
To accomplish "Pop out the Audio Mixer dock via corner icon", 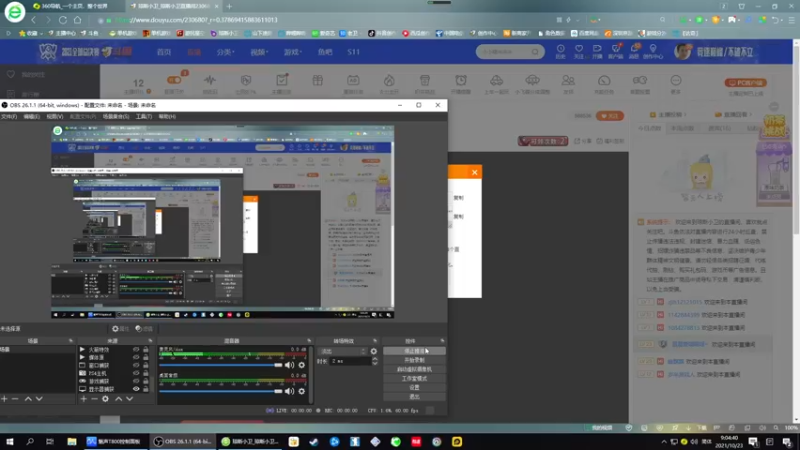I will tap(309, 341).
